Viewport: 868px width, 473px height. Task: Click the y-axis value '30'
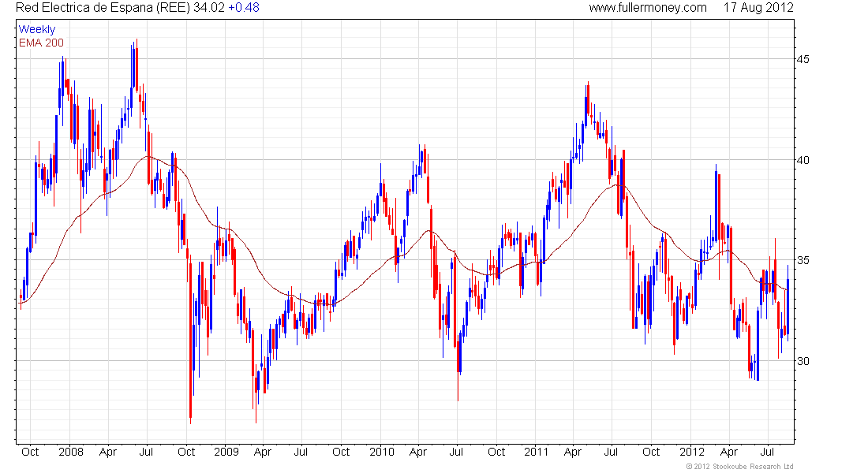pos(803,361)
